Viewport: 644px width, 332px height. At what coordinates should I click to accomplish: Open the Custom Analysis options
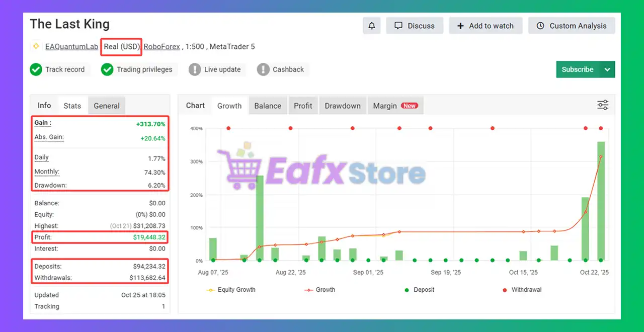point(572,26)
